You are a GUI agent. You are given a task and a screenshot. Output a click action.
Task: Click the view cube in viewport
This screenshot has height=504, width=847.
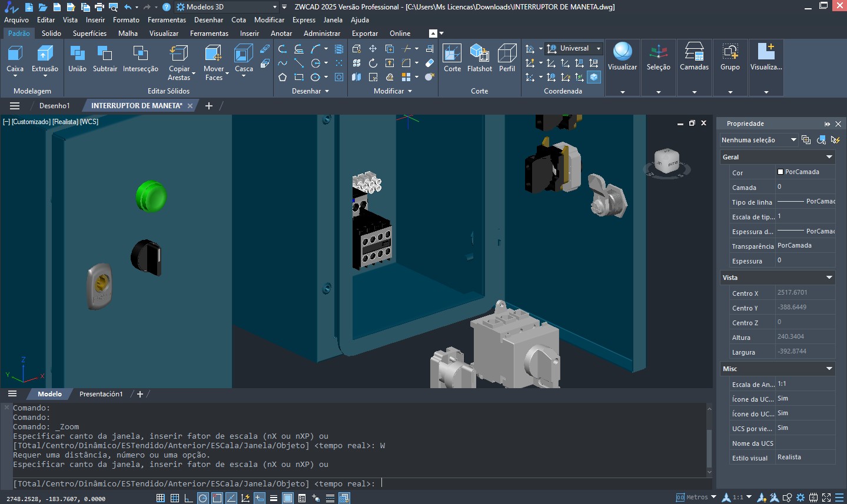pos(667,161)
